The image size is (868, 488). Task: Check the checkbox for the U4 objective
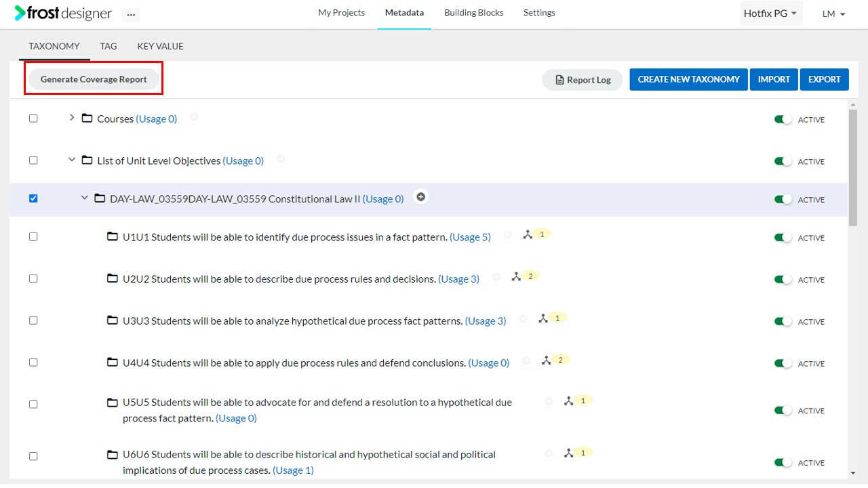pyautogui.click(x=33, y=362)
